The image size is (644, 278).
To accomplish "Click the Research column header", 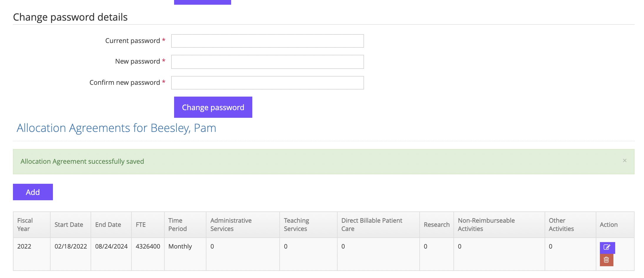I will 437,225.
